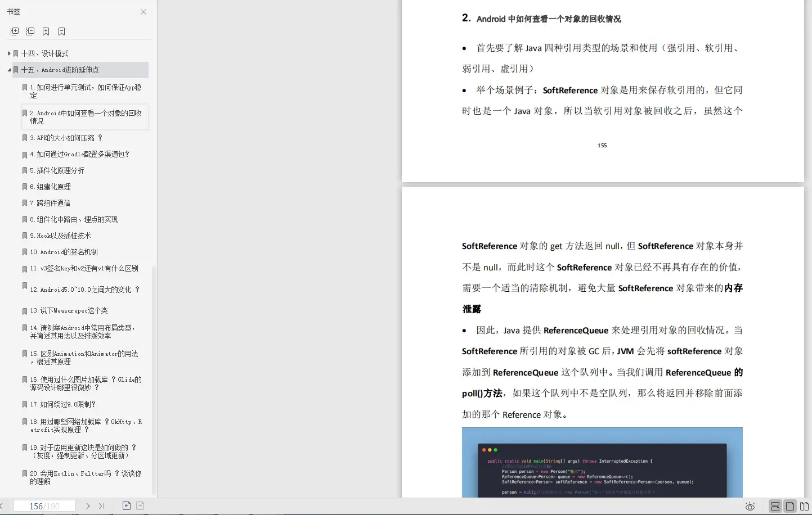Open bookmark 20.会用Kotlin、Fultter吗
Screen dimensions: 812x515
click(x=86, y=477)
